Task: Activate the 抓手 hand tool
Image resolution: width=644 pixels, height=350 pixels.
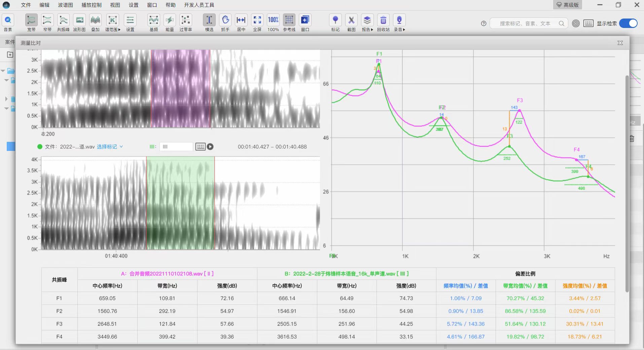Action: point(225,23)
